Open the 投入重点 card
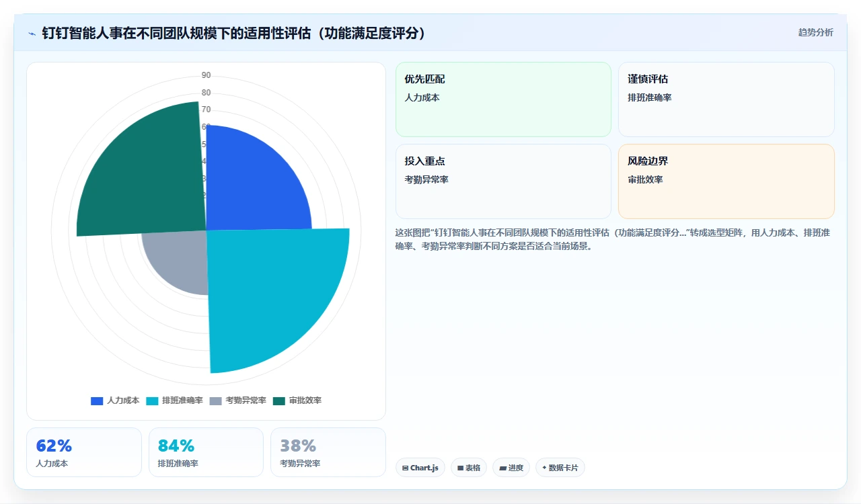The height and width of the screenshot is (504, 861). 503,181
